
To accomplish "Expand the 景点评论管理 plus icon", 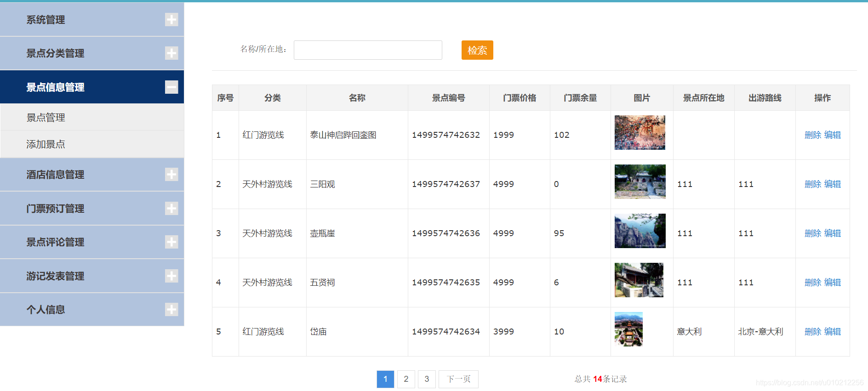I will click(x=171, y=242).
